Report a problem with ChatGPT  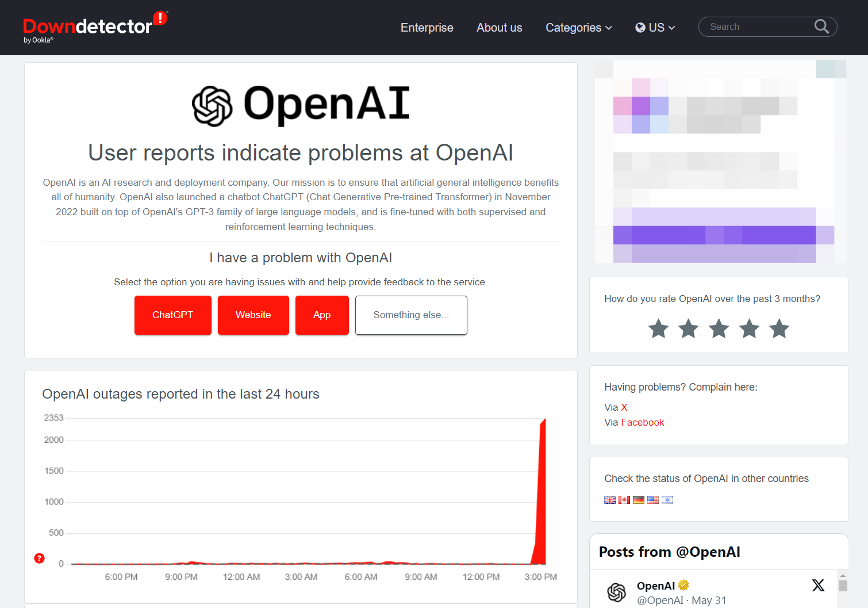point(173,315)
